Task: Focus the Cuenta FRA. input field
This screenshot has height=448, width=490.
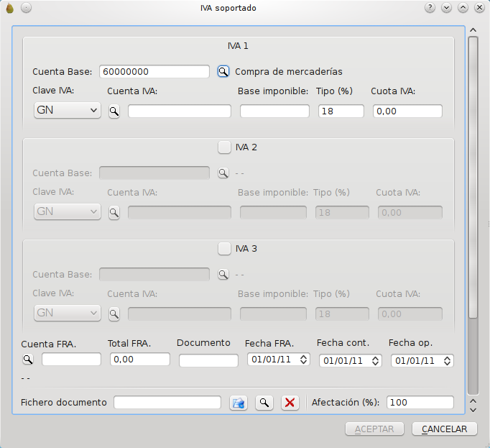Action: [71, 359]
